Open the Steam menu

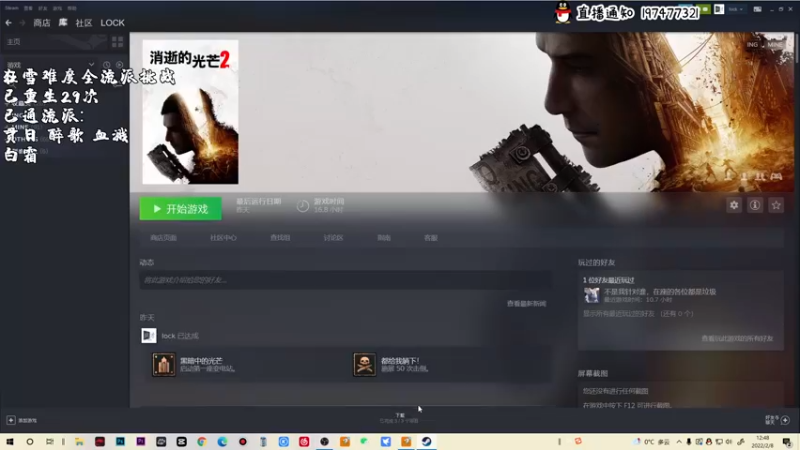coord(12,8)
